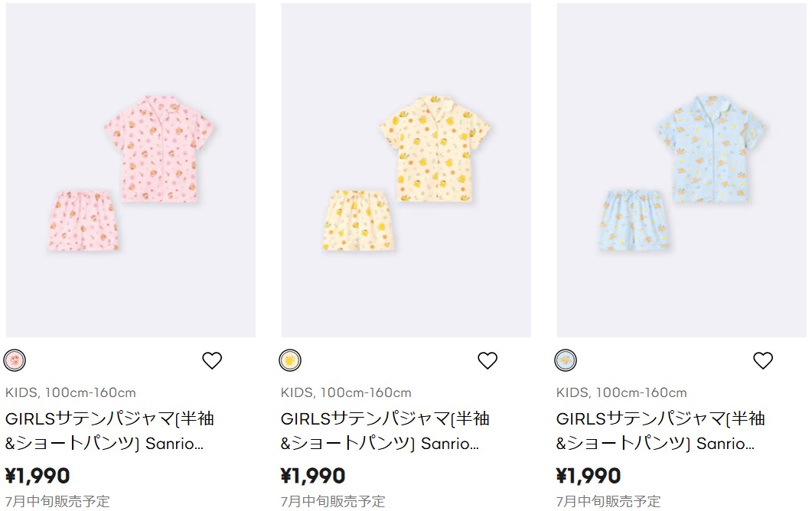
Task: Select the yellow color swatch
Action: click(x=290, y=360)
